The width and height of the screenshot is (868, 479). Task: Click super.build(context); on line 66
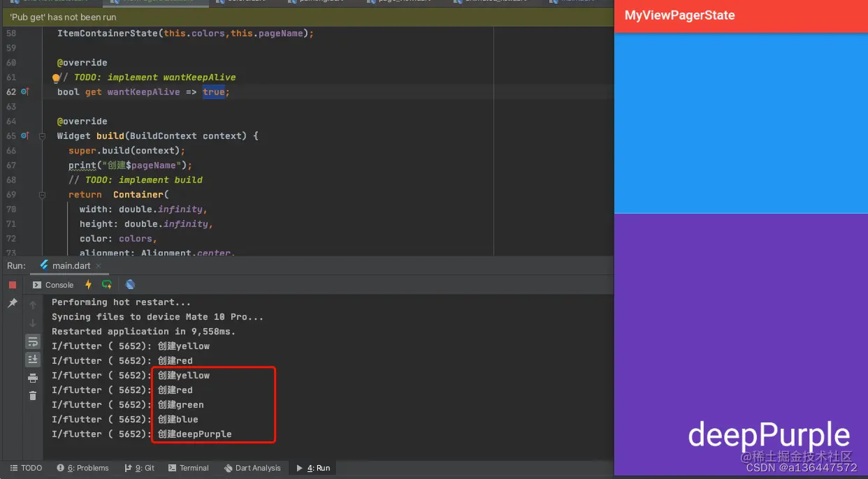click(126, 151)
